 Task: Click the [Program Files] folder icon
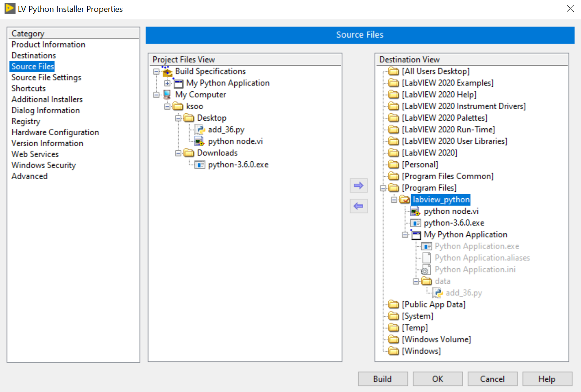pyautogui.click(x=393, y=188)
